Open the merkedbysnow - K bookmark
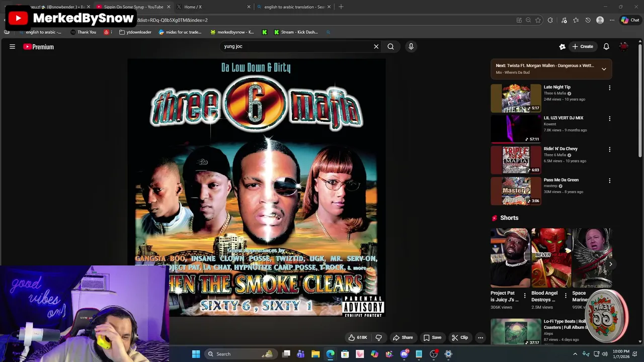Image resolution: width=644 pixels, height=362 pixels. (232, 32)
